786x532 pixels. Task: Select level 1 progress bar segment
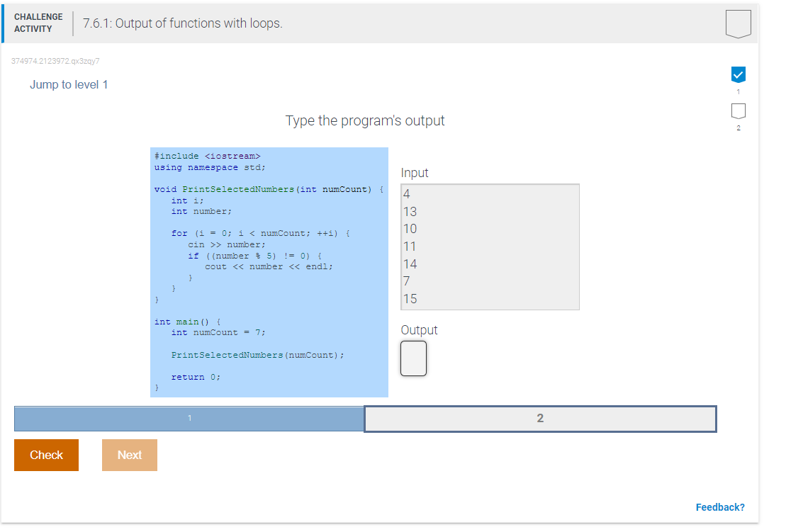pyautogui.click(x=189, y=418)
